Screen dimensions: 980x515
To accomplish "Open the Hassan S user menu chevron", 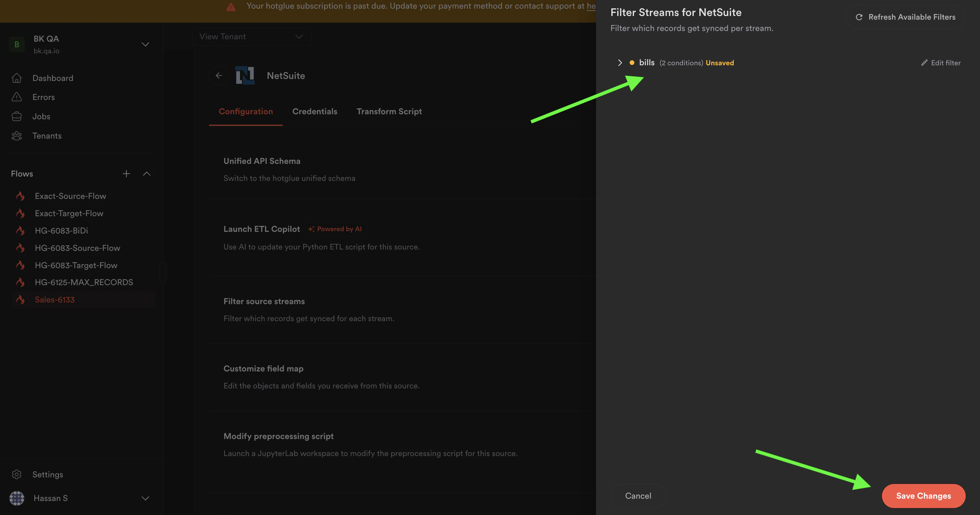I will 145,498.
